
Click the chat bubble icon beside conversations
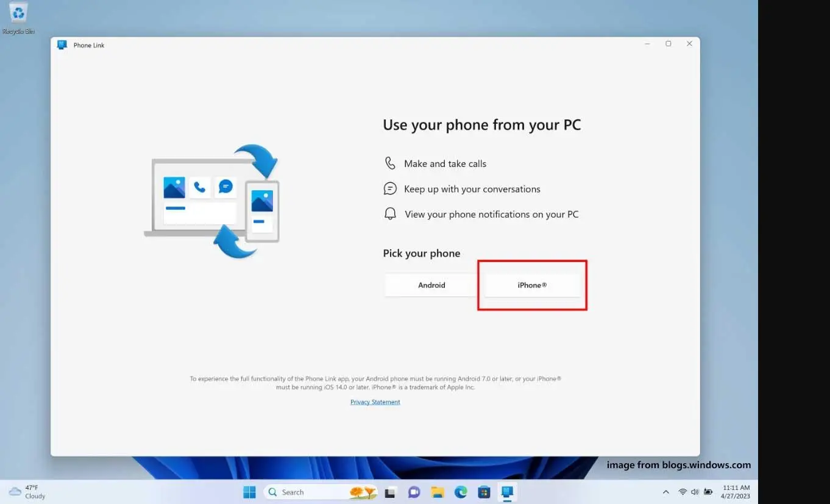(x=390, y=189)
